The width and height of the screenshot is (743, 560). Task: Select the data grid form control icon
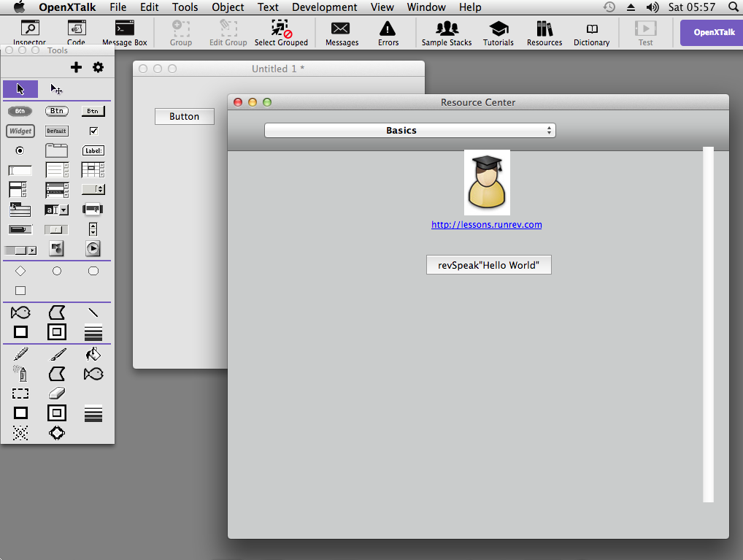[57, 190]
